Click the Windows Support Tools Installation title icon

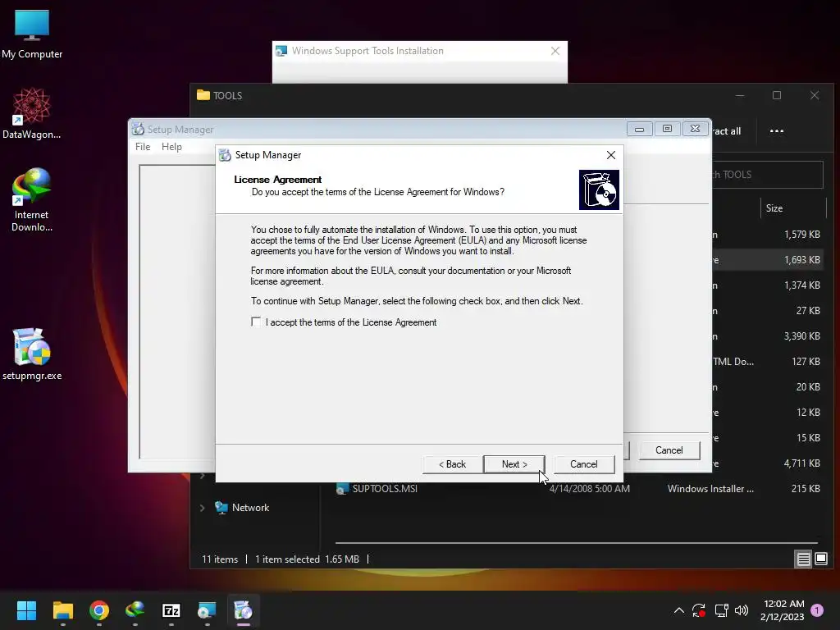coord(281,51)
